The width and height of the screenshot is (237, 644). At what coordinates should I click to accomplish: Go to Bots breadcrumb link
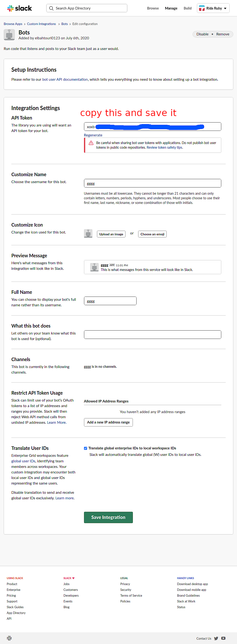pos(65,24)
